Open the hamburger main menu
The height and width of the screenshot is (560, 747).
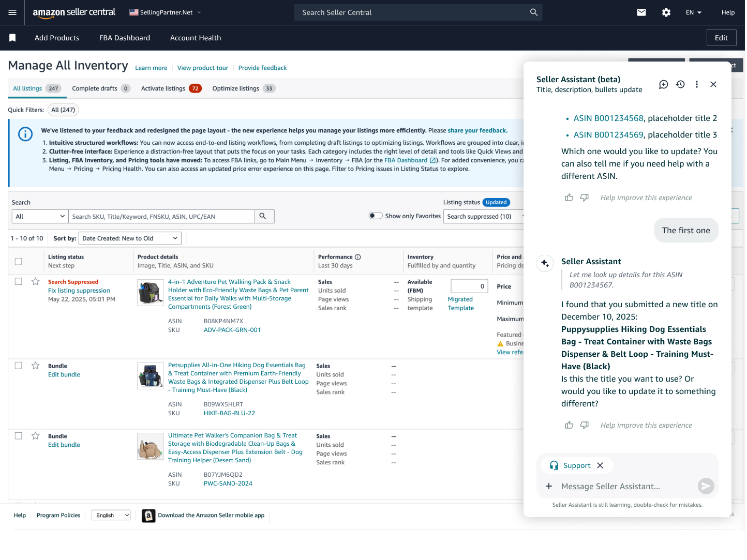coord(12,12)
